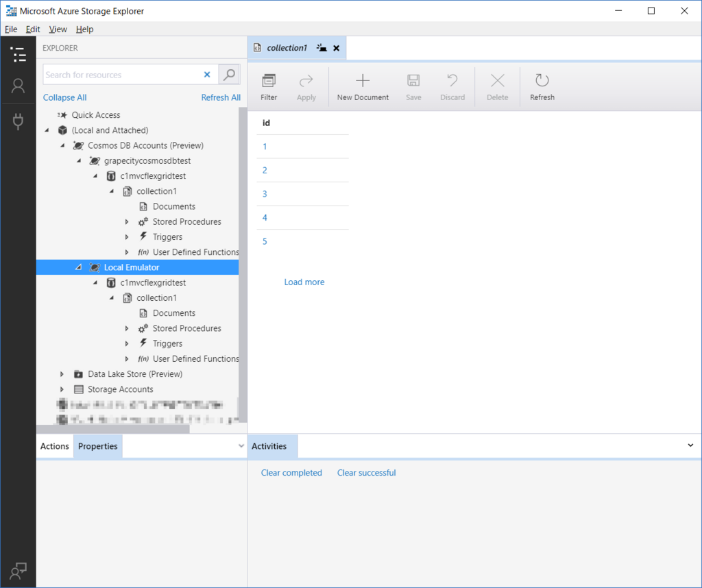Expand the Data Lake Store (Preview) node
Screen dimensions: 702x588
point(62,373)
